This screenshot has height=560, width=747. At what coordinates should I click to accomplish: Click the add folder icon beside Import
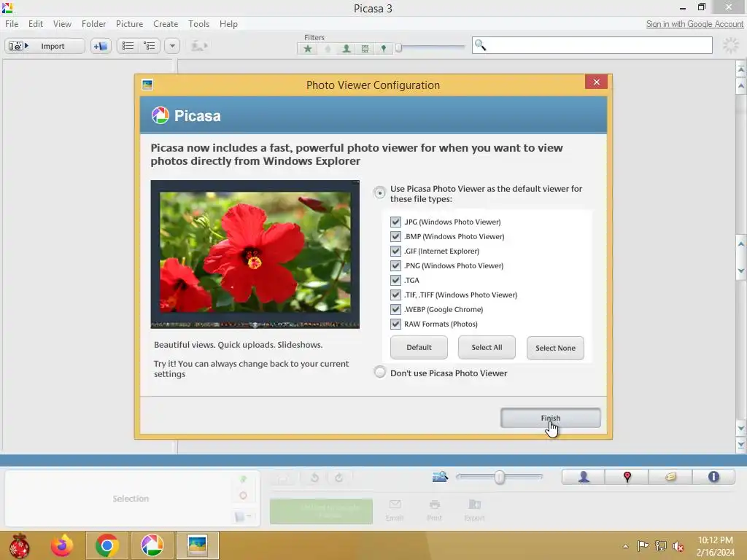pos(101,46)
